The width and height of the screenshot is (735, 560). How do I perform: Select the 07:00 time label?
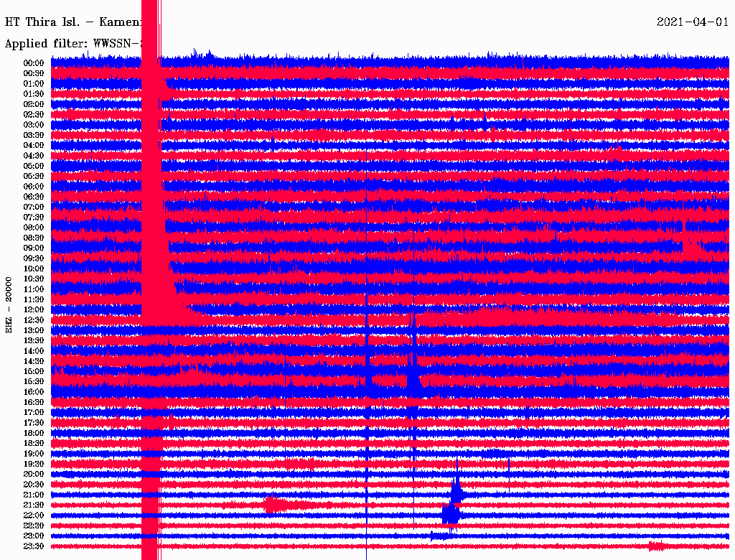click(34, 207)
